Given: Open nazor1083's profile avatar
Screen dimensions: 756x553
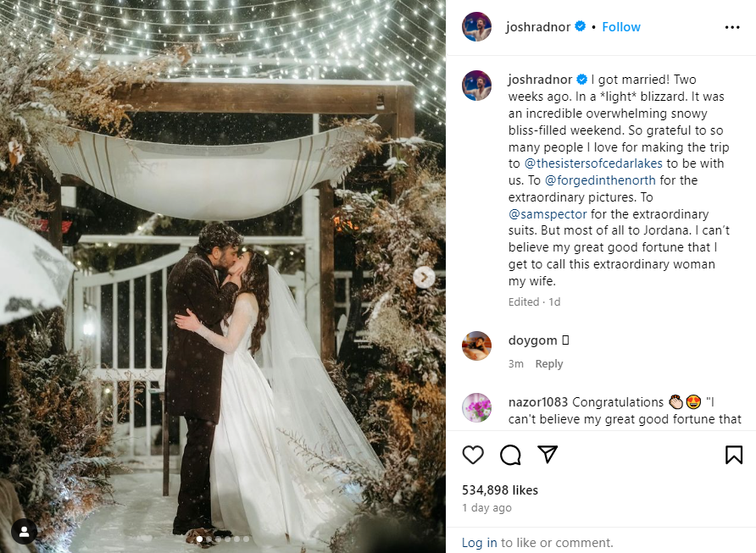Looking at the screenshot, I should 476,407.
